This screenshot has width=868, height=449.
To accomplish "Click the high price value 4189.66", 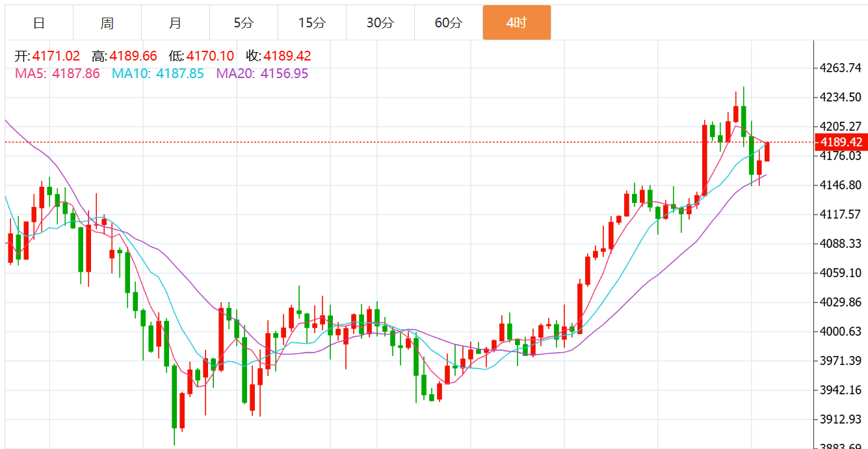I will point(133,57).
